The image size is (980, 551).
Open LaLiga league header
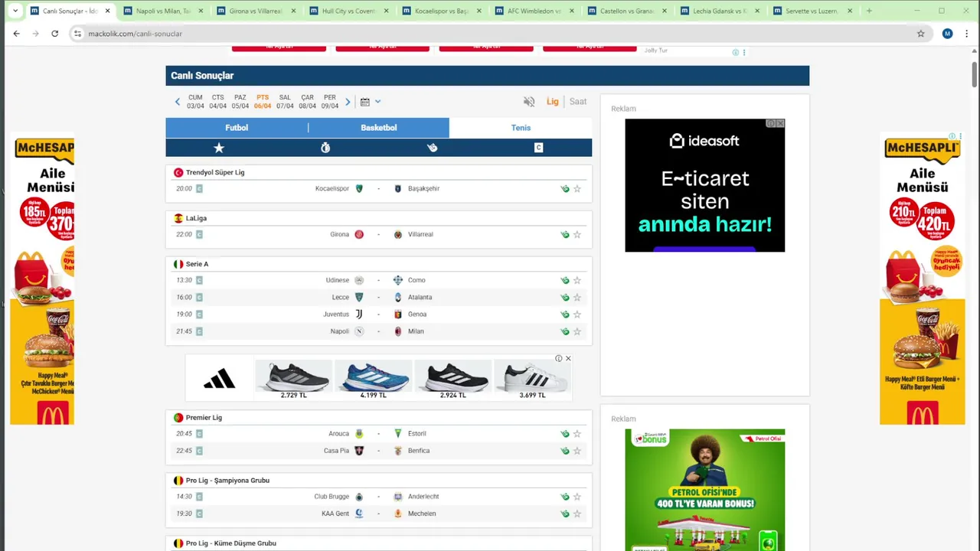click(196, 219)
